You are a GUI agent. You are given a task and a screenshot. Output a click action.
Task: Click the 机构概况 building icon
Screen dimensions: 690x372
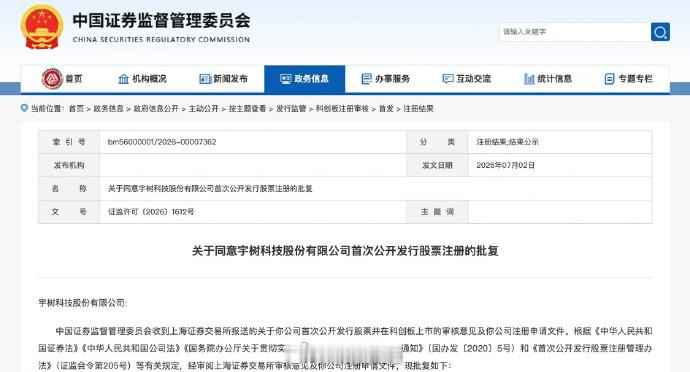pyautogui.click(x=124, y=79)
